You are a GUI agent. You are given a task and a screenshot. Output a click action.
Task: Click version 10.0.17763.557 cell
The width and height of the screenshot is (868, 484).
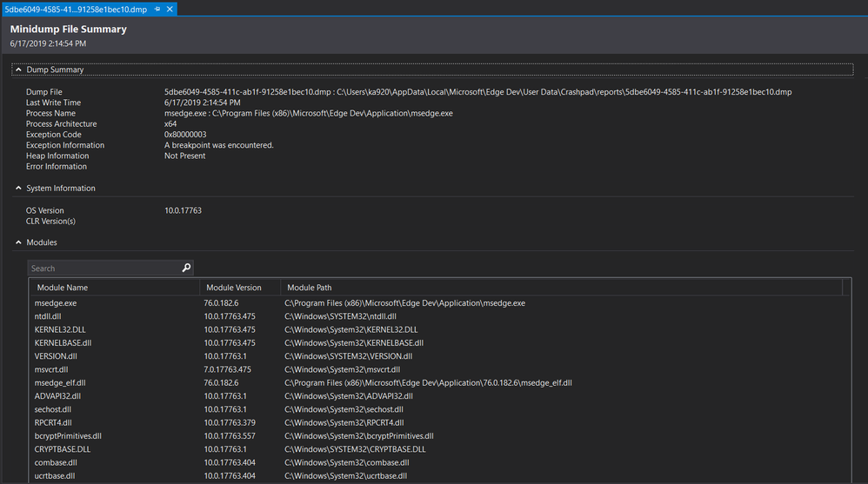230,436
